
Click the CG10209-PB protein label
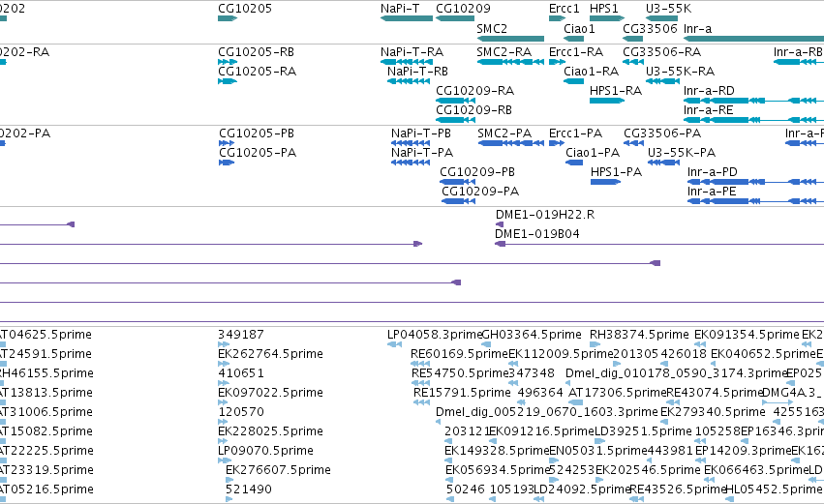point(477,172)
